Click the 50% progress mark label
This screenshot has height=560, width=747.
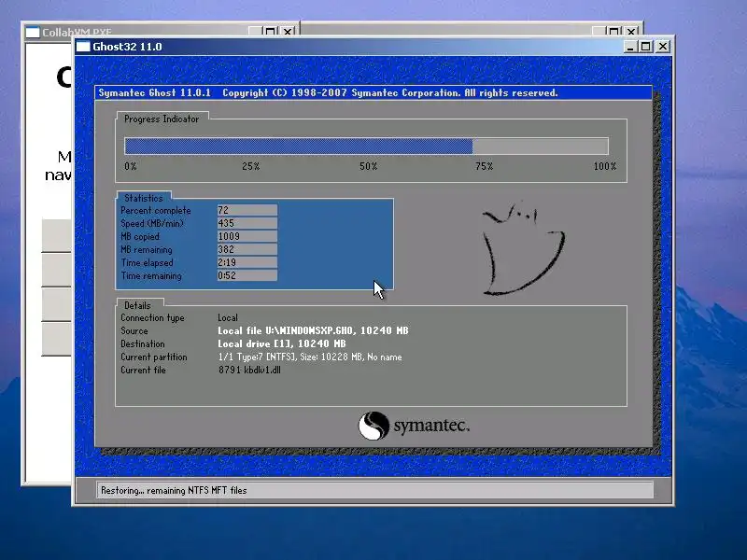(x=368, y=166)
